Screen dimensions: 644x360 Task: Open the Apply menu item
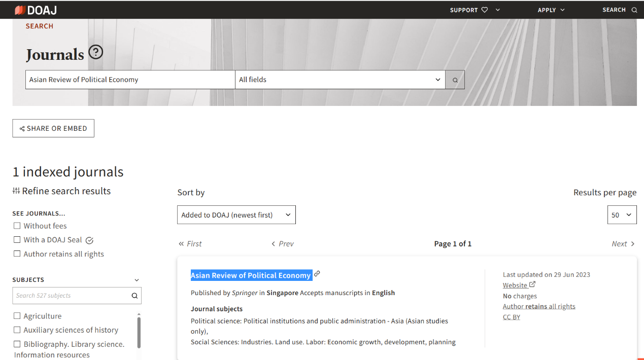547,10
